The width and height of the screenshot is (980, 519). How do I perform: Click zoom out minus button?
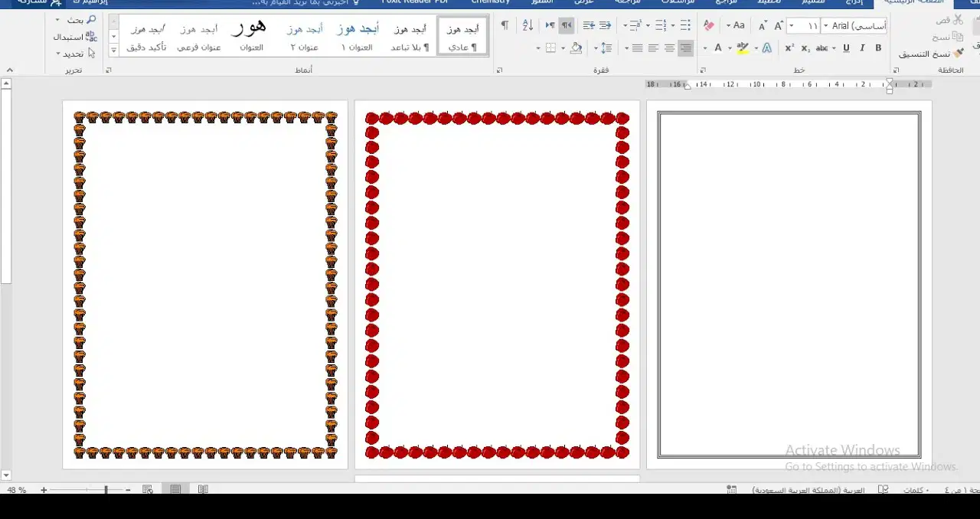click(128, 490)
